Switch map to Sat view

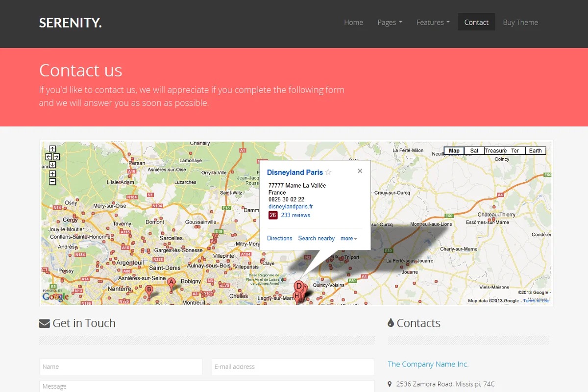(474, 151)
